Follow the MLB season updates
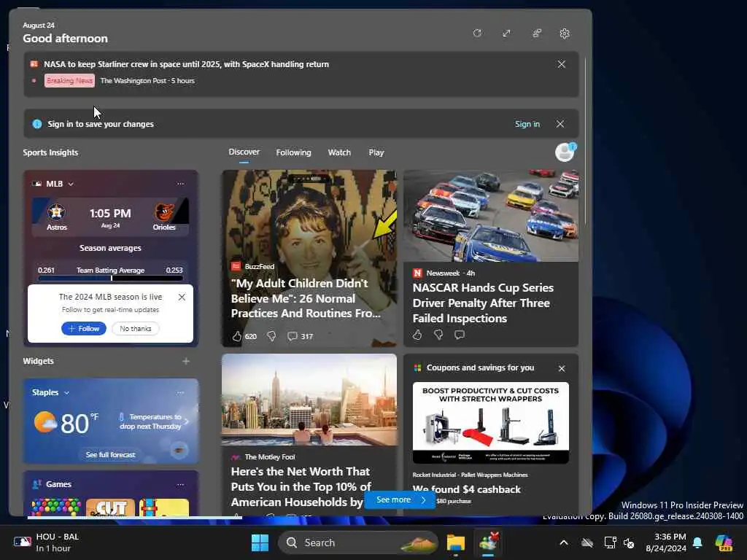Image resolution: width=747 pixels, height=560 pixels. point(84,329)
